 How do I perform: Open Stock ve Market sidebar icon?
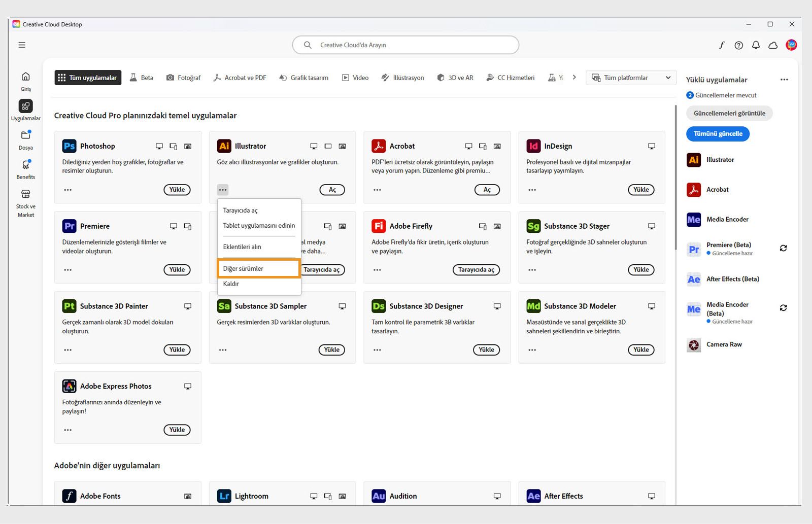tap(25, 195)
